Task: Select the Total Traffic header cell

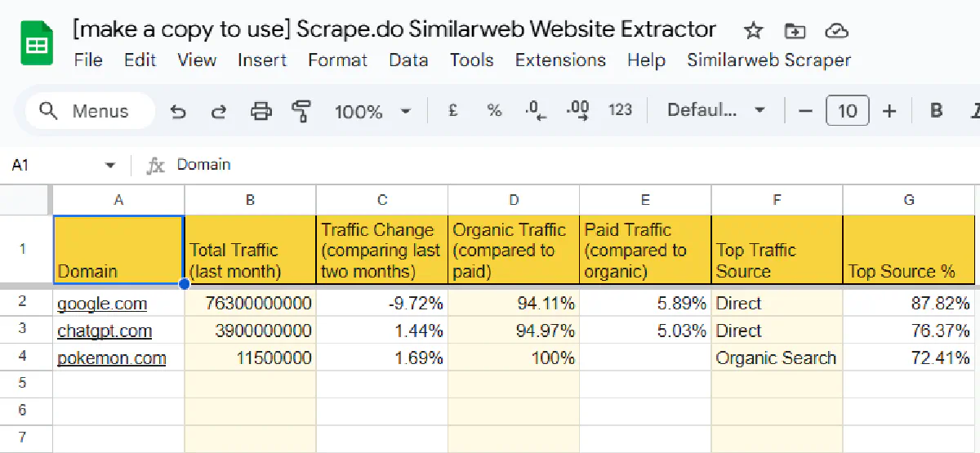Action: click(x=251, y=250)
